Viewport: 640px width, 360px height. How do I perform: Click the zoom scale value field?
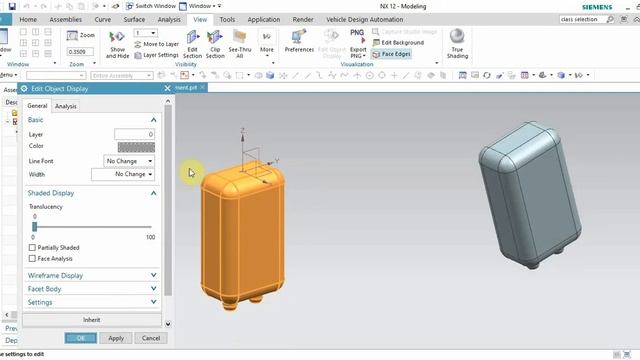(80, 52)
